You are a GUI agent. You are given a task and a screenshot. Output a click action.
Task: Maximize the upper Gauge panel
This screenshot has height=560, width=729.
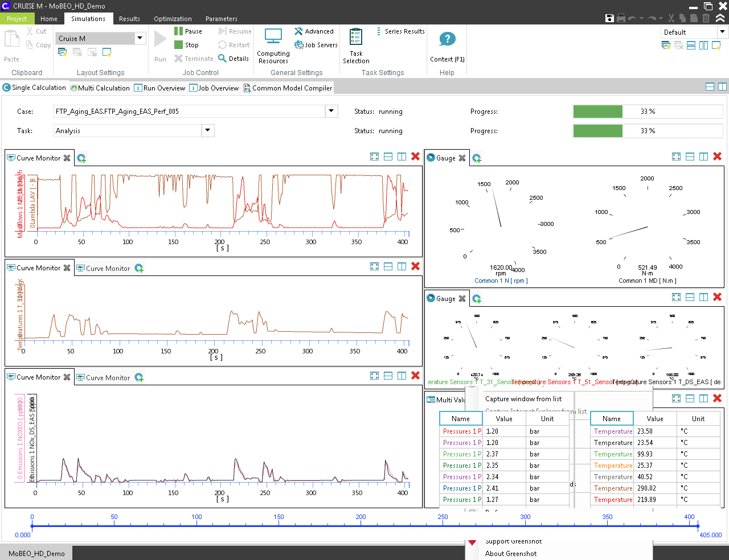(676, 157)
